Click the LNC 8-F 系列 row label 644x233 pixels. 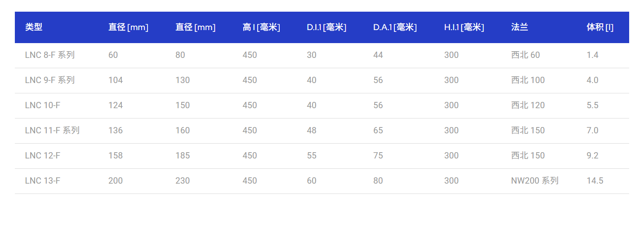(50, 55)
